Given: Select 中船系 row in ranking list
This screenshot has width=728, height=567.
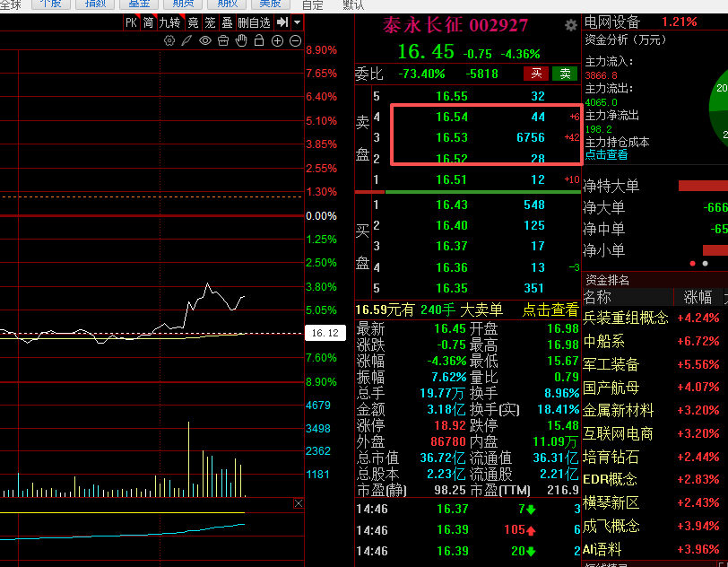Looking at the screenshot, I should click(603, 341).
